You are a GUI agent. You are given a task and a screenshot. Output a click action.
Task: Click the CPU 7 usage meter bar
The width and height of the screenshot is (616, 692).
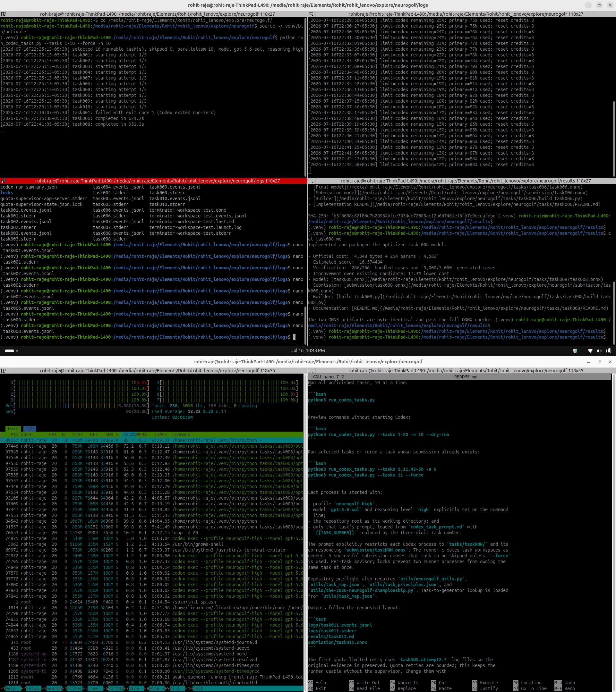[x=227, y=400]
